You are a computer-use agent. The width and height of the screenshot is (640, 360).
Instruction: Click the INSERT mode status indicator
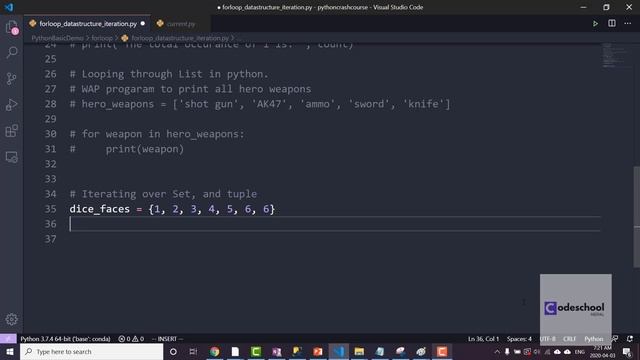[x=167, y=339]
